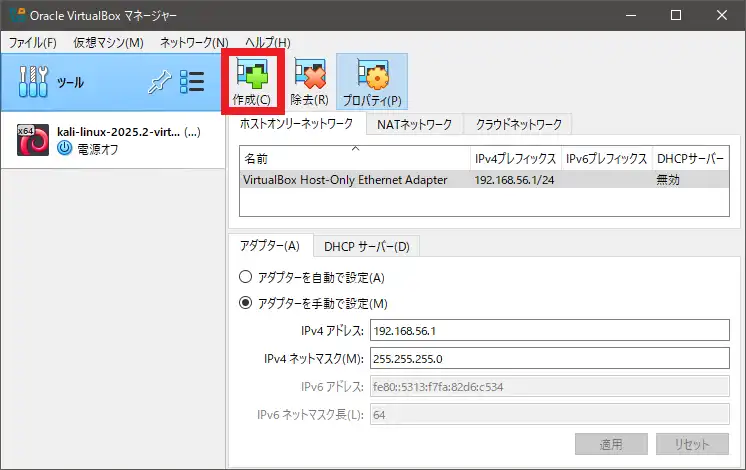
Task: Switch to NATネットワーク tab
Action: pos(414,125)
